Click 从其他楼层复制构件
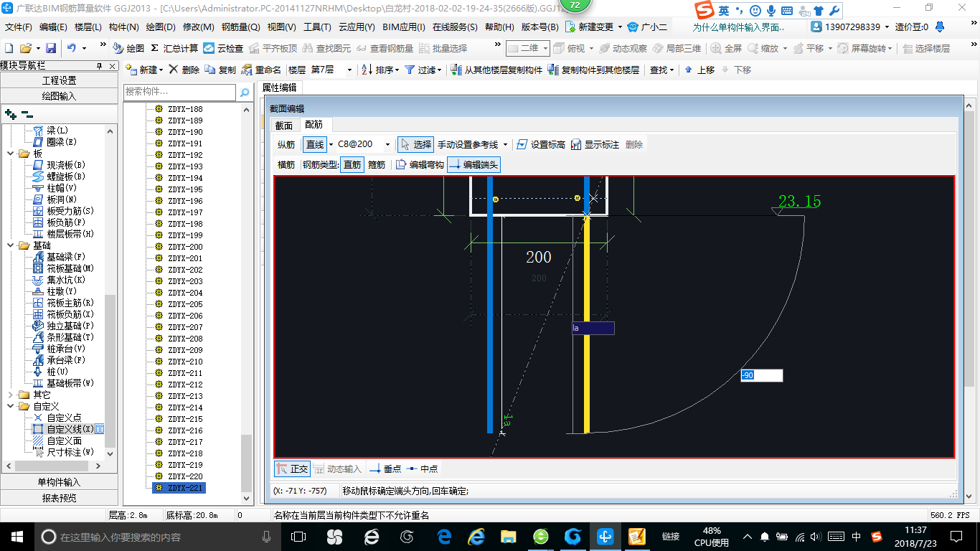Screen dimensions: 980x551 [496, 70]
